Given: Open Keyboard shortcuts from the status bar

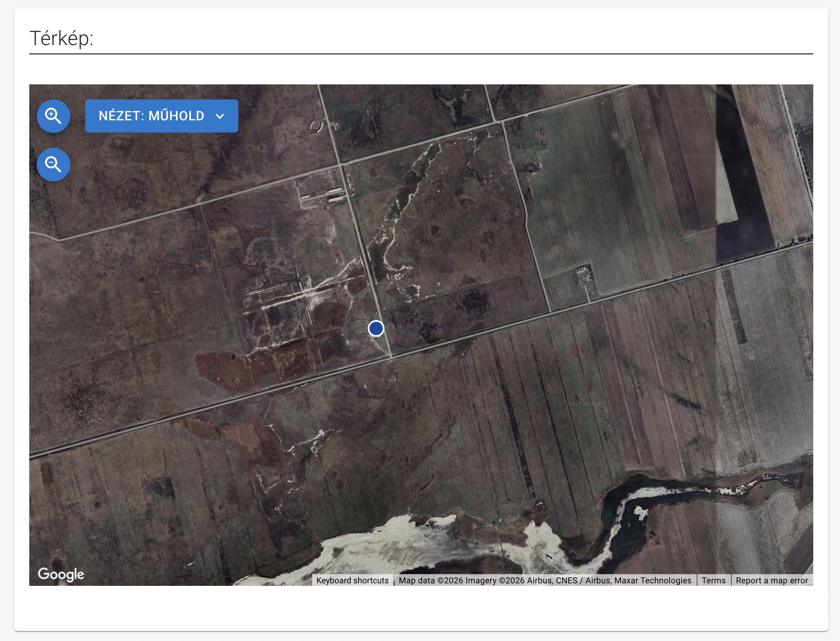Looking at the screenshot, I should pos(352,580).
